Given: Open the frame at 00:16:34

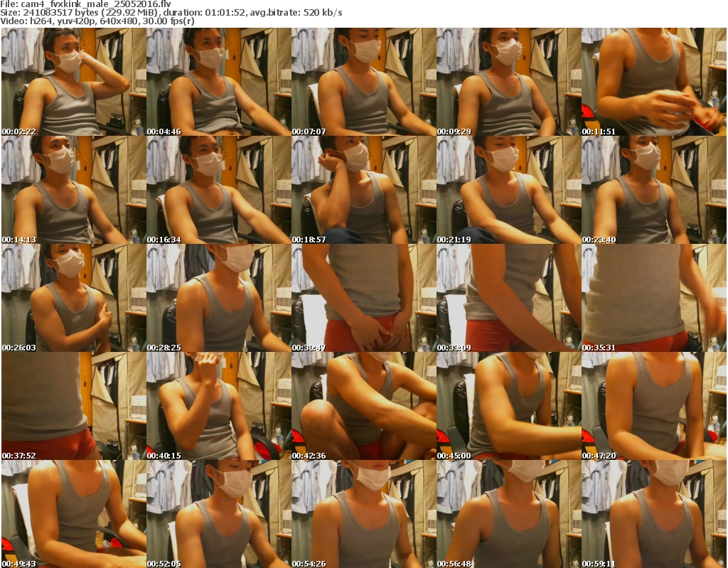Looking at the screenshot, I should (x=219, y=190).
